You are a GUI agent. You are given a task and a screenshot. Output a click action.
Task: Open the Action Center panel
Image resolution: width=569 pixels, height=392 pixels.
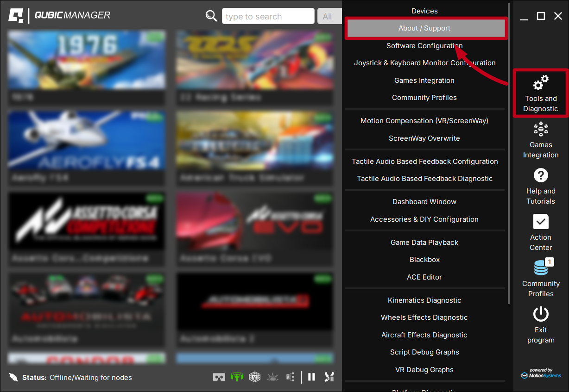coord(541,231)
